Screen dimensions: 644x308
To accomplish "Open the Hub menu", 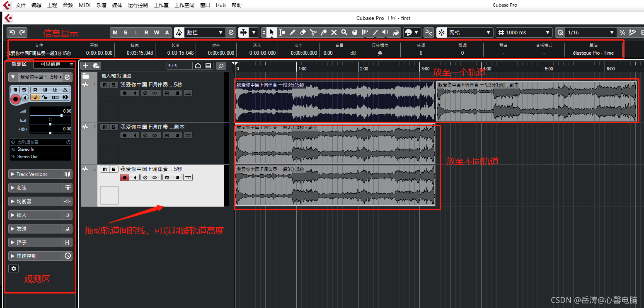I will tap(221, 5).
